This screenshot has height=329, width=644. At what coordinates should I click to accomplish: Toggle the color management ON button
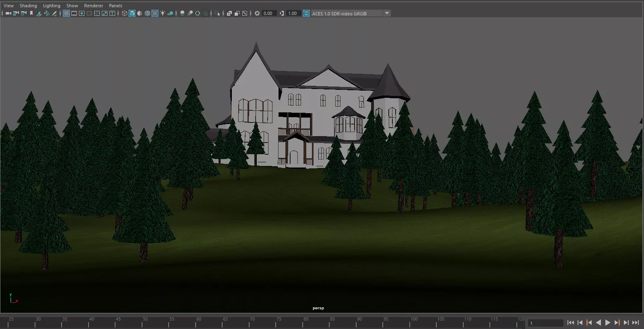click(x=306, y=13)
